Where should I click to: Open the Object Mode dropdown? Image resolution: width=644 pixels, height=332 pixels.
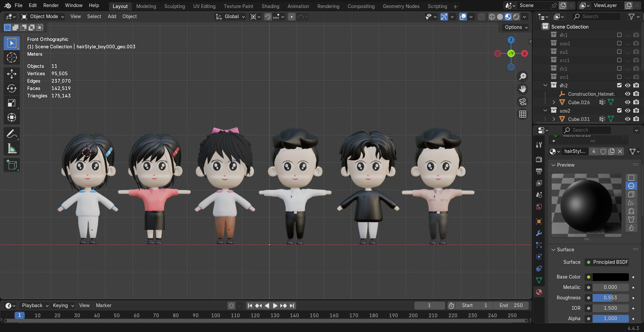pos(42,16)
